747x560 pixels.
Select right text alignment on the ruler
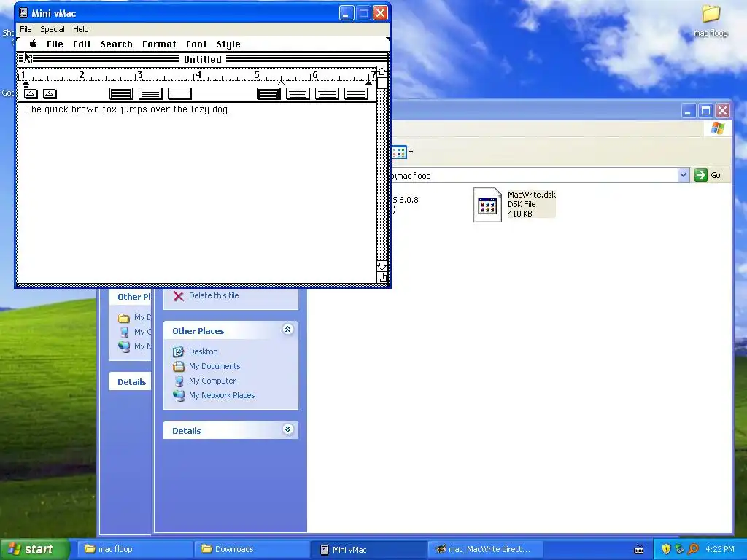click(327, 93)
